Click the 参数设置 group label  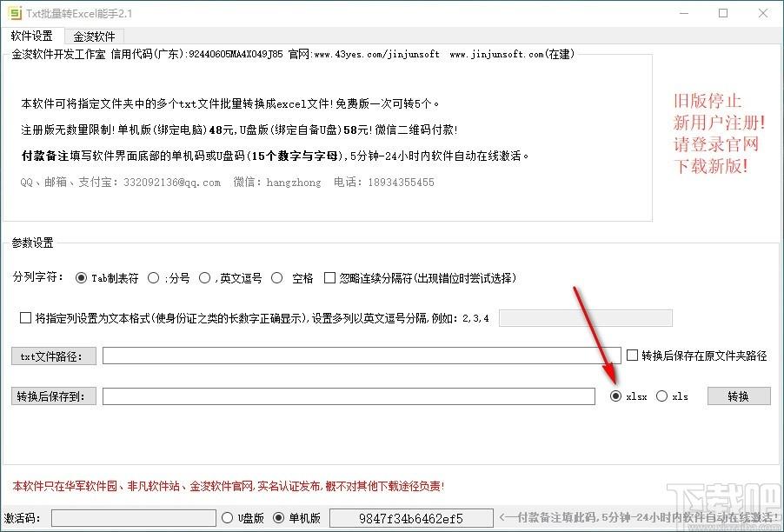32,243
